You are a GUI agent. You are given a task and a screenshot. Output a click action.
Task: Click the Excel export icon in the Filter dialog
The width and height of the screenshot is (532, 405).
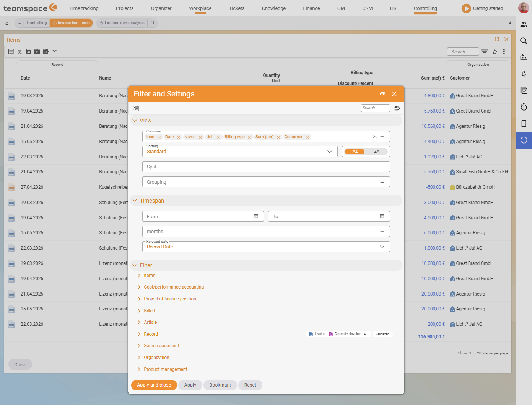click(x=136, y=108)
